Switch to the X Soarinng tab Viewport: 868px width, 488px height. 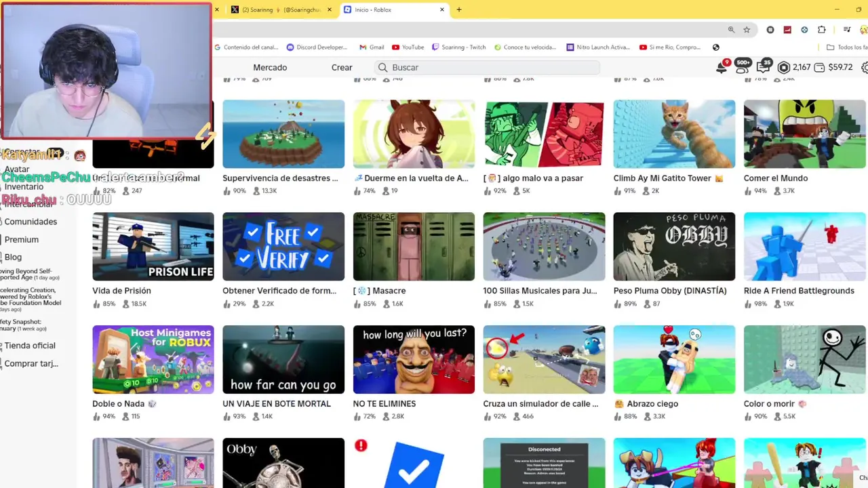point(281,9)
